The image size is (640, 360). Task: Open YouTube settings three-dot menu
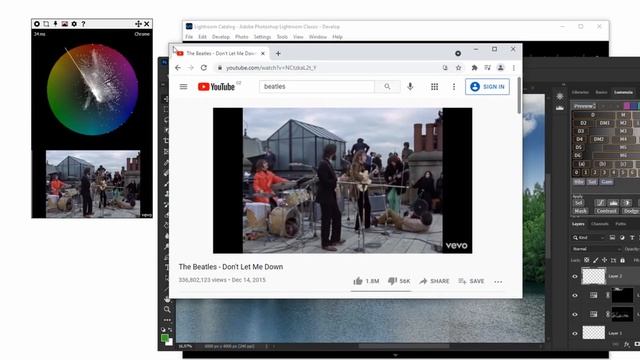click(454, 87)
